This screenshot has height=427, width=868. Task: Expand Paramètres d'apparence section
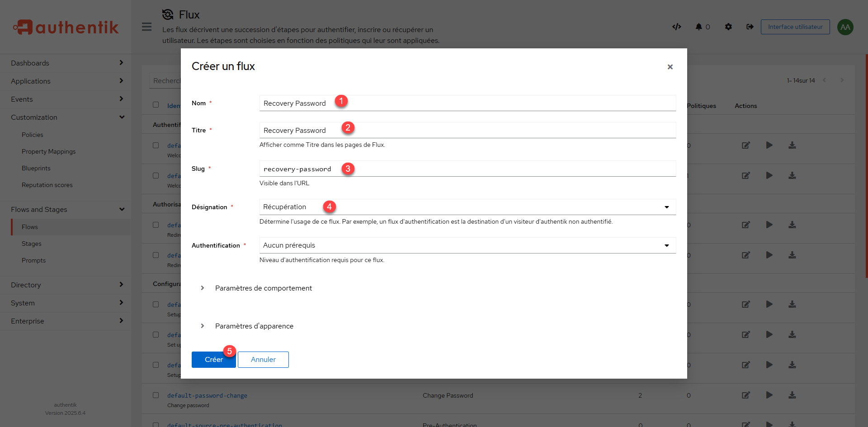click(254, 326)
